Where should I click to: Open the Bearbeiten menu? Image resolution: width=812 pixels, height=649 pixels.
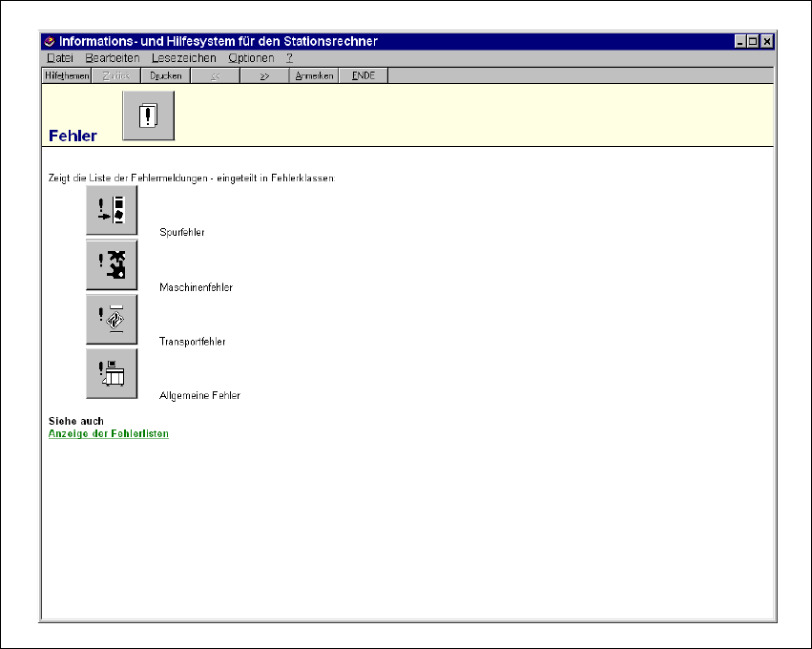pyautogui.click(x=113, y=58)
